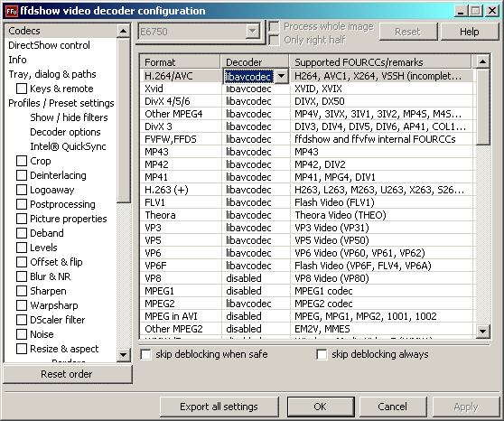Click the Export all settings button
This screenshot has height=421, width=504.
(219, 407)
